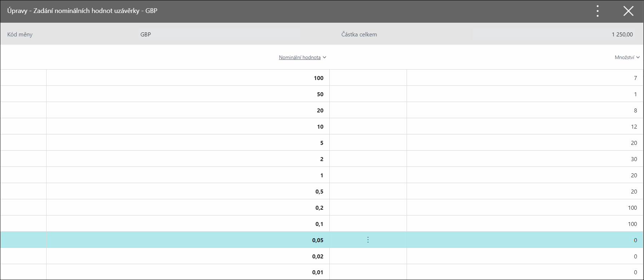Edit quantity 0 in the 0,01 row
This screenshot has width=644, height=280.
click(525, 272)
